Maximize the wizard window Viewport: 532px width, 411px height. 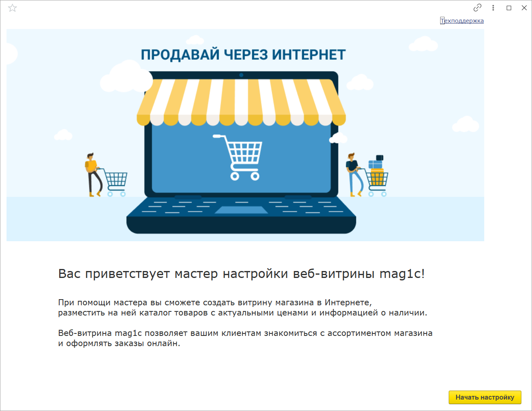(509, 8)
